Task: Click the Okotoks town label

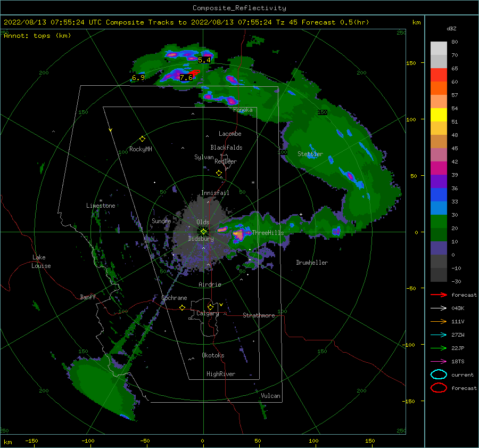Action: 213,355
